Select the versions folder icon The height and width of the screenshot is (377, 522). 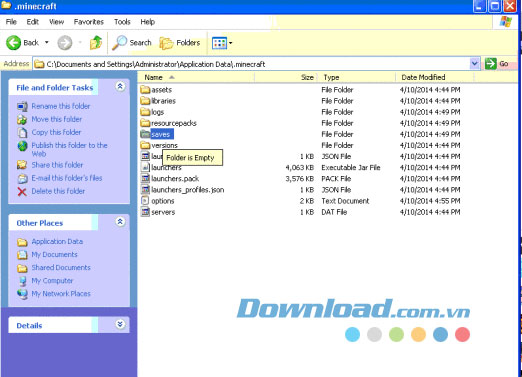145,145
